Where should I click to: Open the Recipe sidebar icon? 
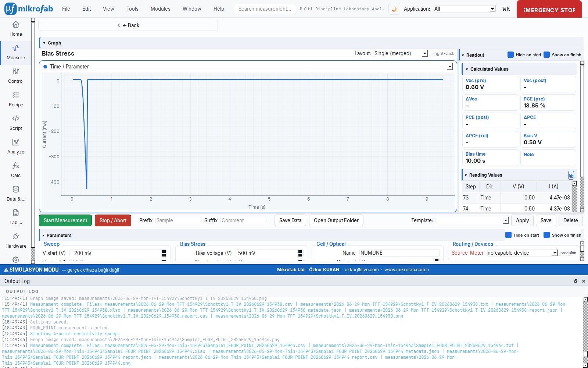tap(16, 100)
